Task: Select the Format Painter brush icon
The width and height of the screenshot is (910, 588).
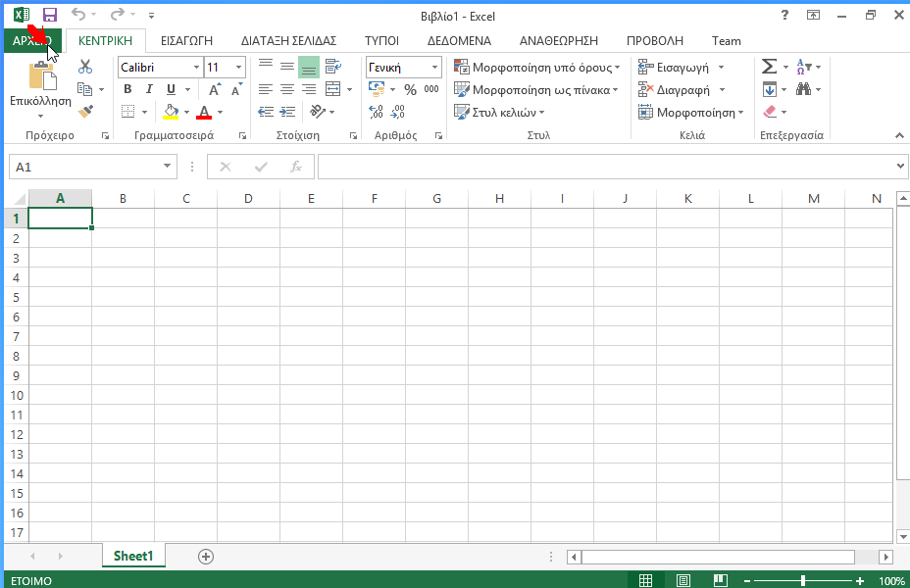Action: [85, 112]
